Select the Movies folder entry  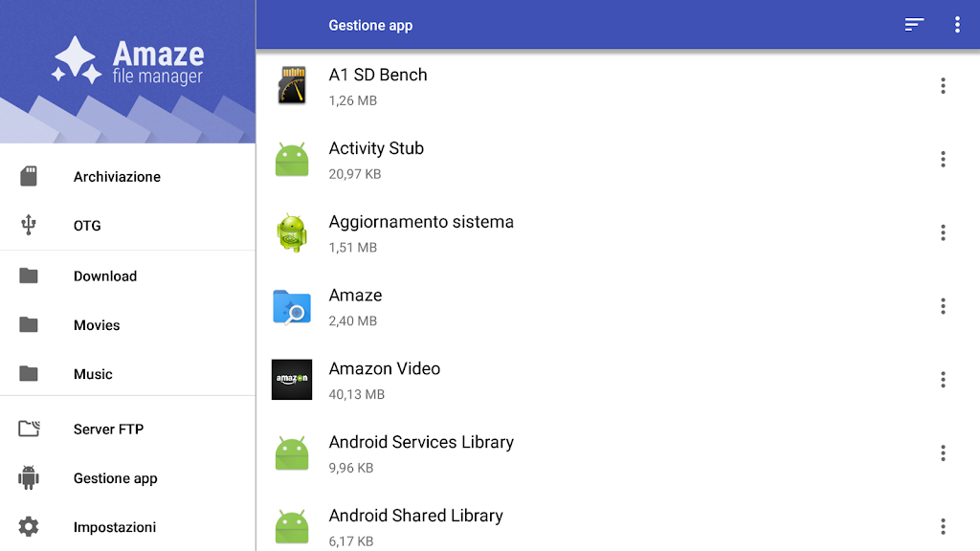[x=97, y=325]
